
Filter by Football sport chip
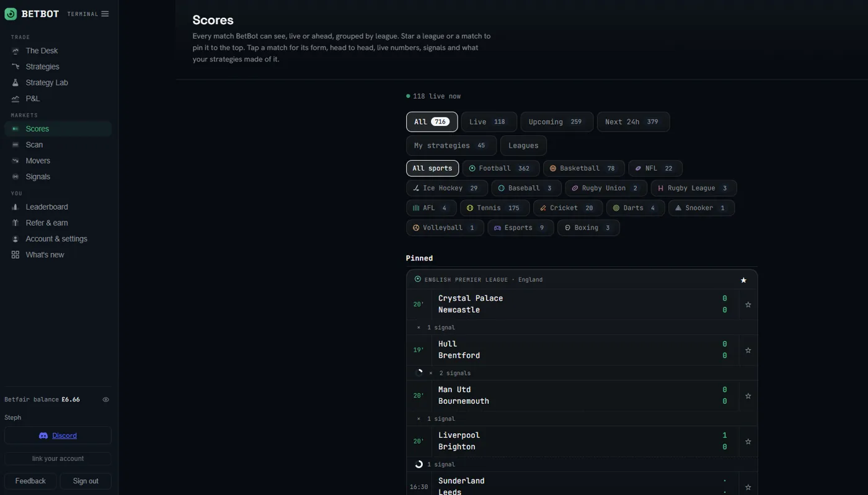click(501, 168)
